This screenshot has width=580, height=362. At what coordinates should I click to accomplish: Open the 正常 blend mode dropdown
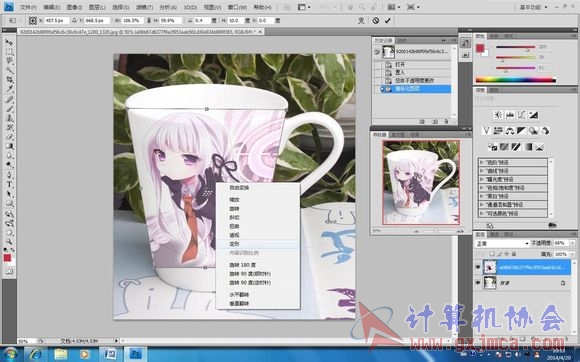coord(502,244)
